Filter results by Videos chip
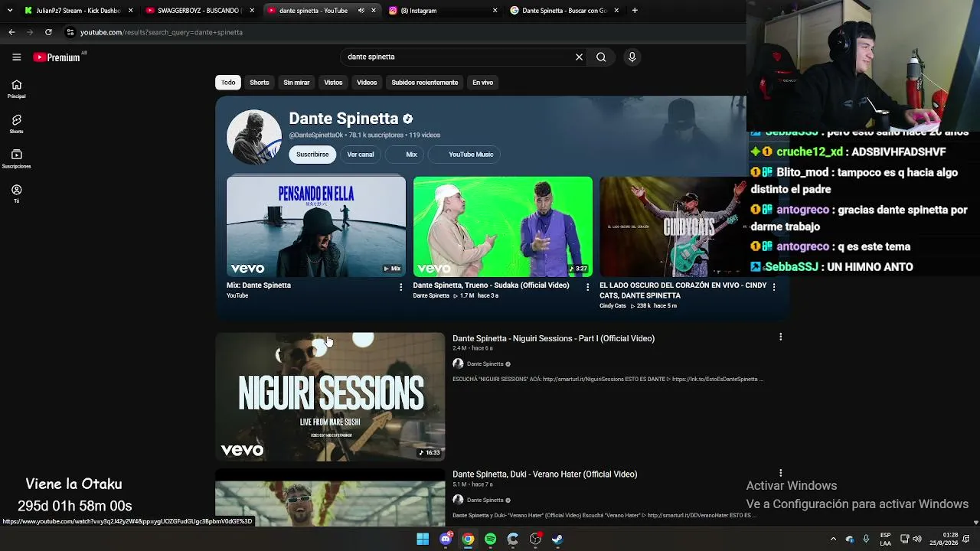 pos(367,83)
